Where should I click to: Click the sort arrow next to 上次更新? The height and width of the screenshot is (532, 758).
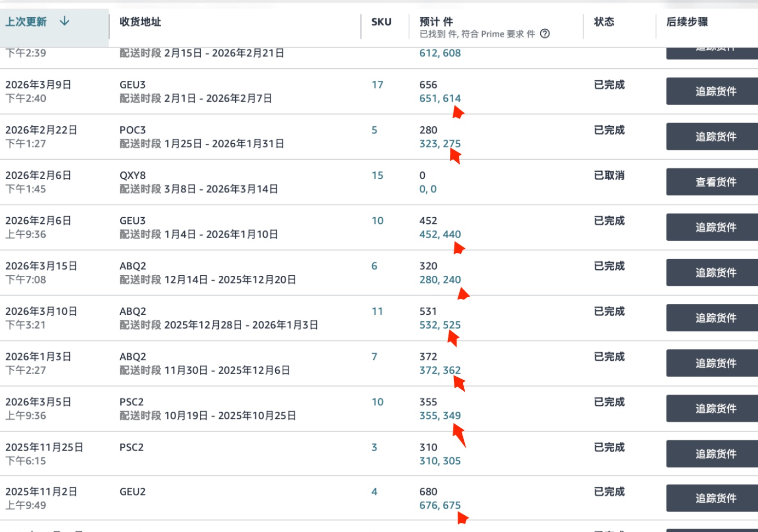[64, 21]
